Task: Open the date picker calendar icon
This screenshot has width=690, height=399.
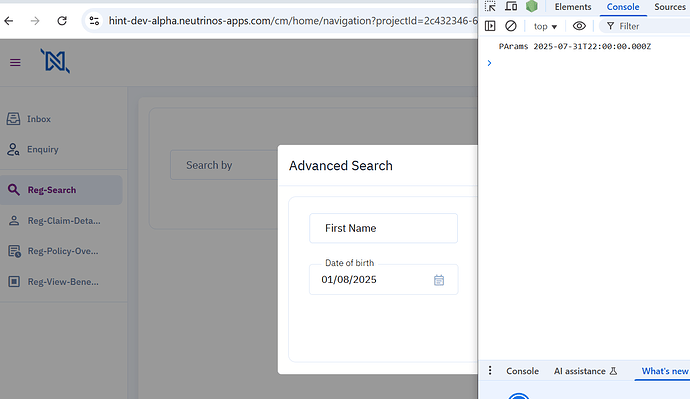Action: (x=439, y=280)
